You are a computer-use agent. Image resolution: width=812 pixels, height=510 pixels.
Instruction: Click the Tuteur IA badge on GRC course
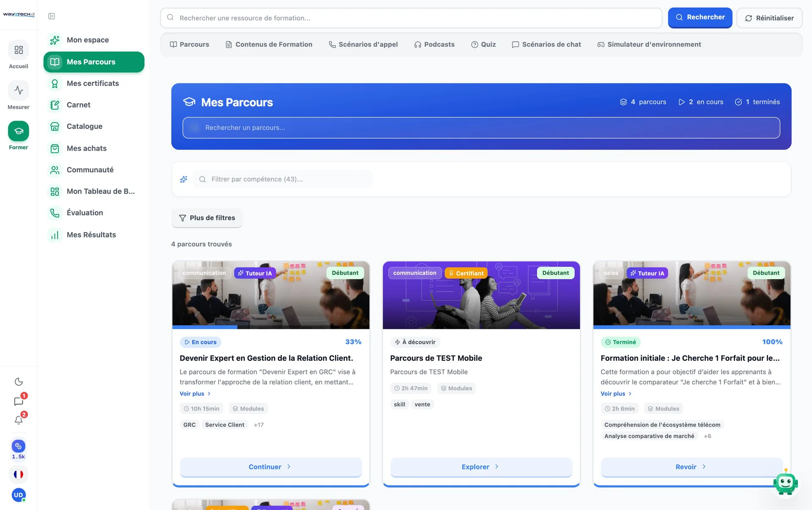[x=255, y=273]
